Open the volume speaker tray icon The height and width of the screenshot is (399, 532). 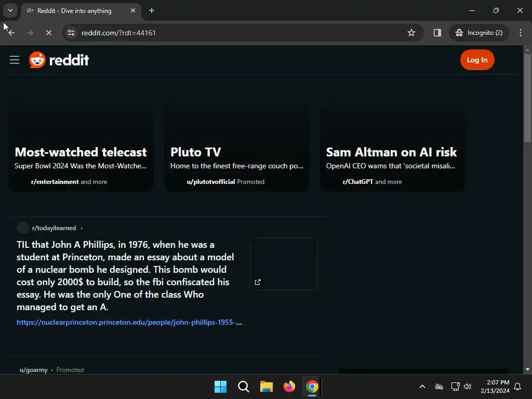pos(468,387)
